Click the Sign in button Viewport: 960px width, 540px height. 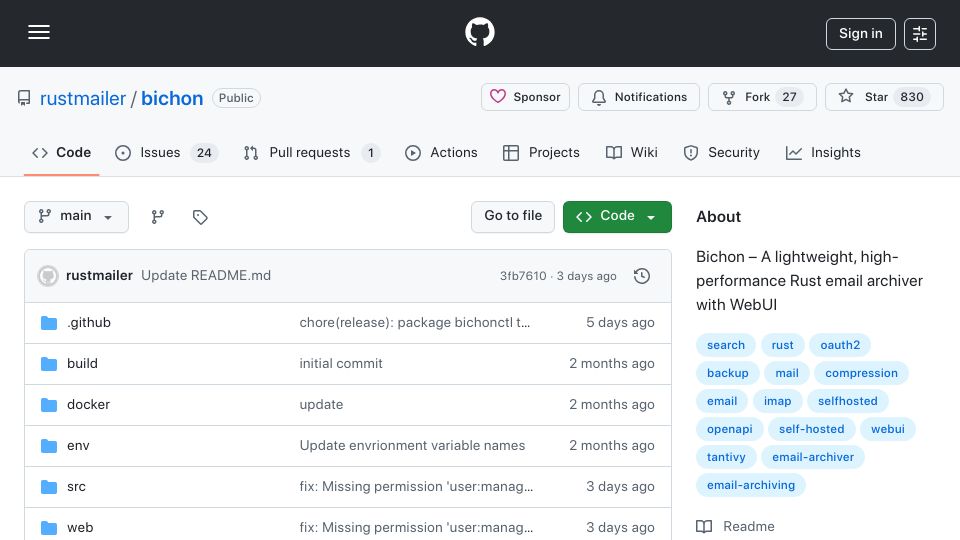860,34
